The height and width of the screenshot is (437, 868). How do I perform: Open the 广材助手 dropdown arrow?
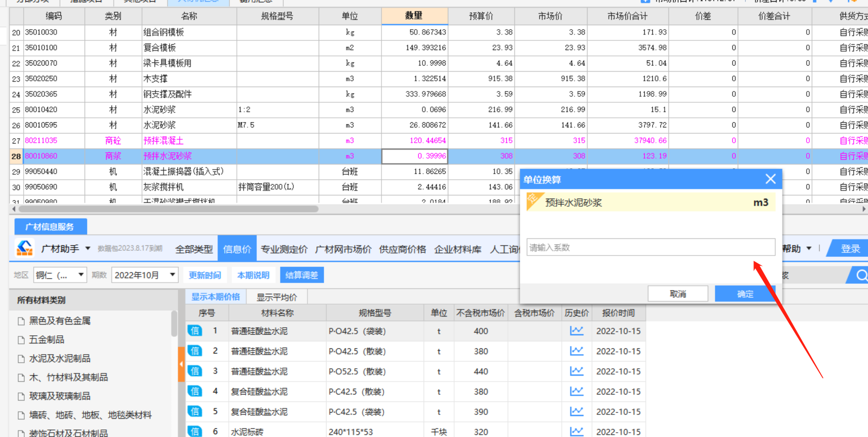click(88, 249)
